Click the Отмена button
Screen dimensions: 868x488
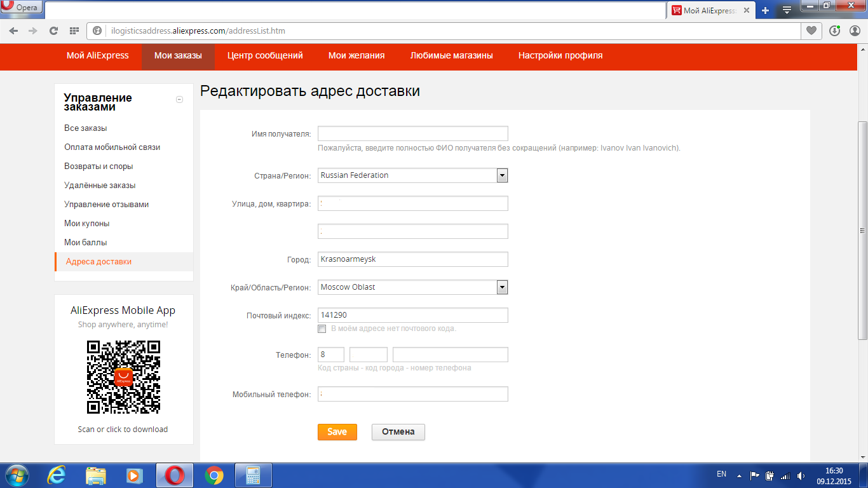tap(398, 432)
